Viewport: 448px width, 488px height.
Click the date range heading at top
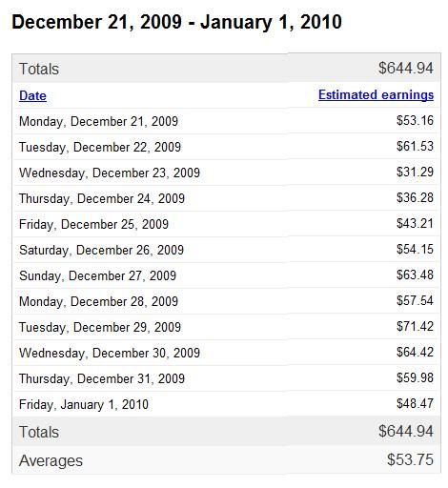pyautogui.click(x=176, y=22)
